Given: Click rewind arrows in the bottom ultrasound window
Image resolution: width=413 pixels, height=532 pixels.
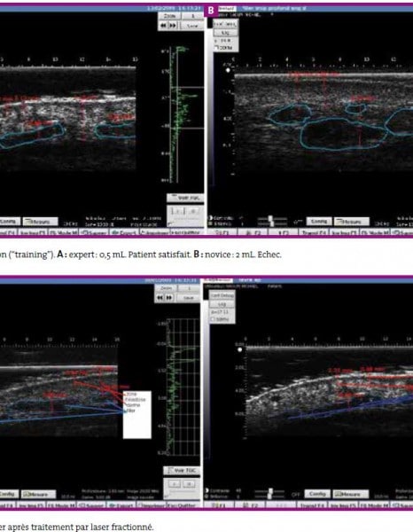Looking at the screenshot, I should [x=160, y=298].
